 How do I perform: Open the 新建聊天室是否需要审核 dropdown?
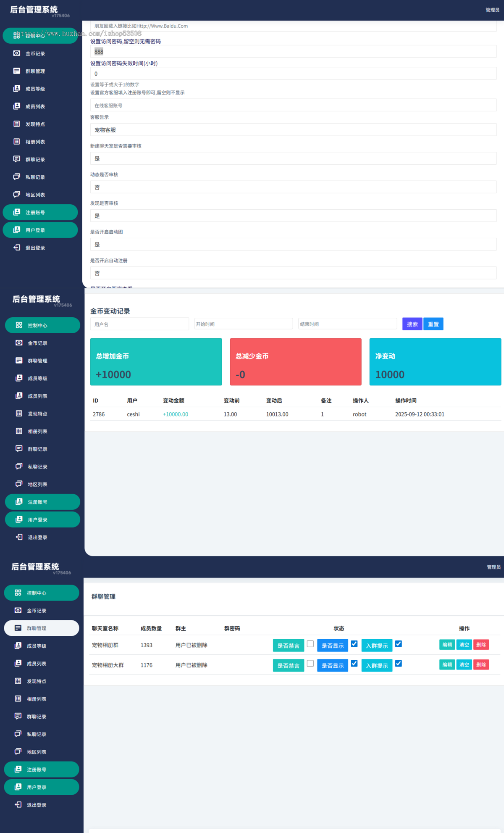tap(293, 158)
